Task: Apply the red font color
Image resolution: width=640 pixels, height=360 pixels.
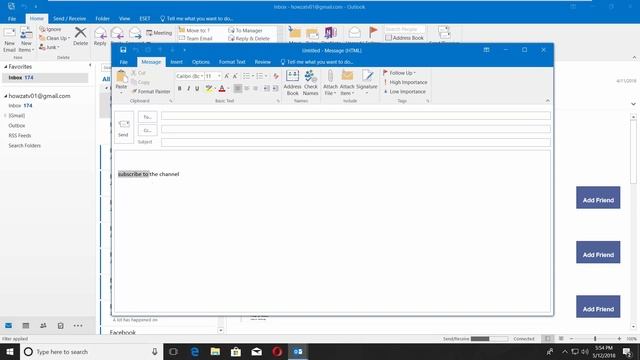Action: (x=222, y=89)
